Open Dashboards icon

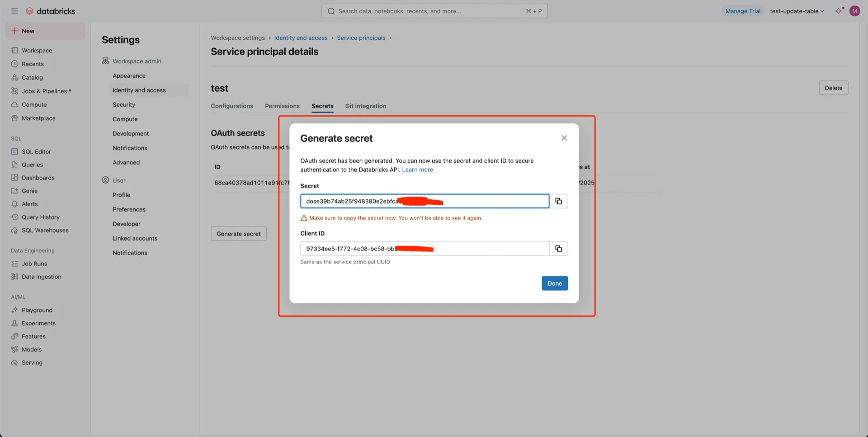pyautogui.click(x=14, y=178)
